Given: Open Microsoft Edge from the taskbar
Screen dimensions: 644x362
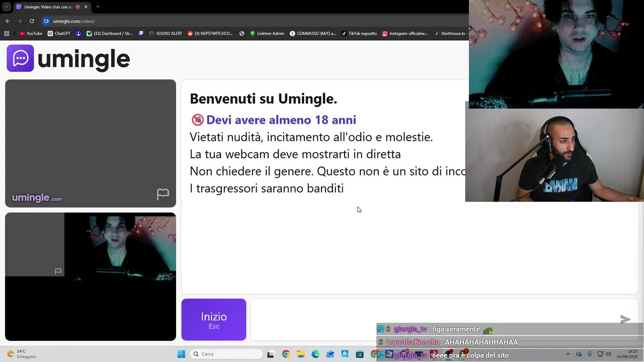Looking at the screenshot, I should tap(315, 354).
